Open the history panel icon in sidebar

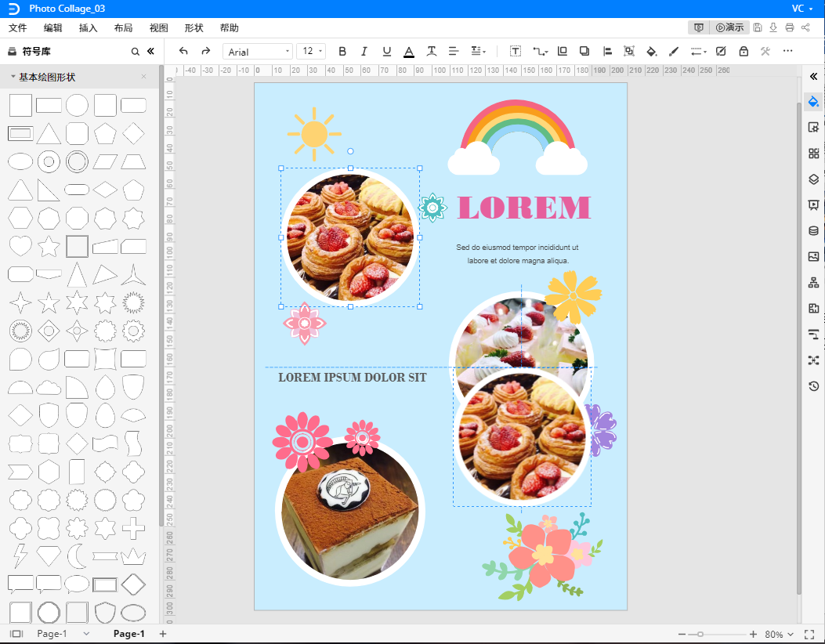pyautogui.click(x=813, y=386)
